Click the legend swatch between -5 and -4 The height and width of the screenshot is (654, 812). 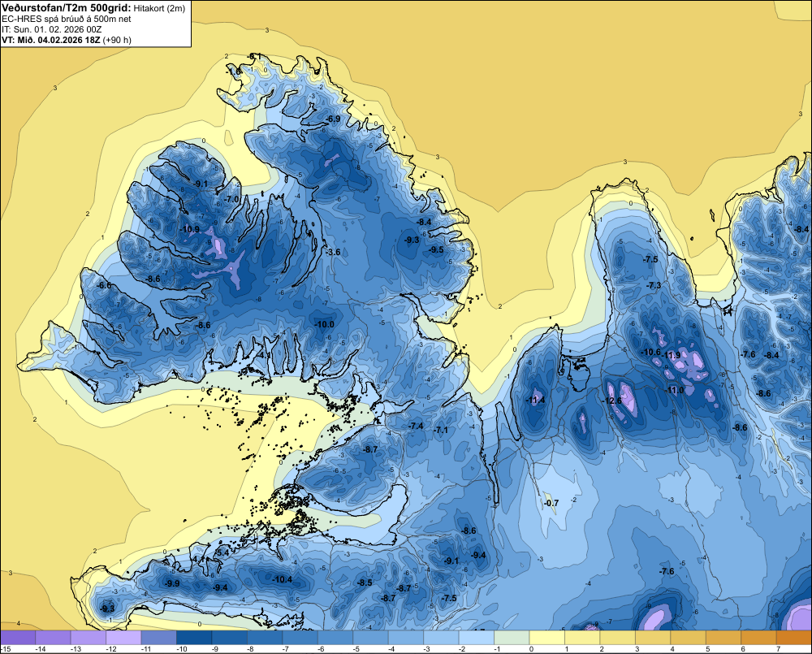[x=371, y=637]
